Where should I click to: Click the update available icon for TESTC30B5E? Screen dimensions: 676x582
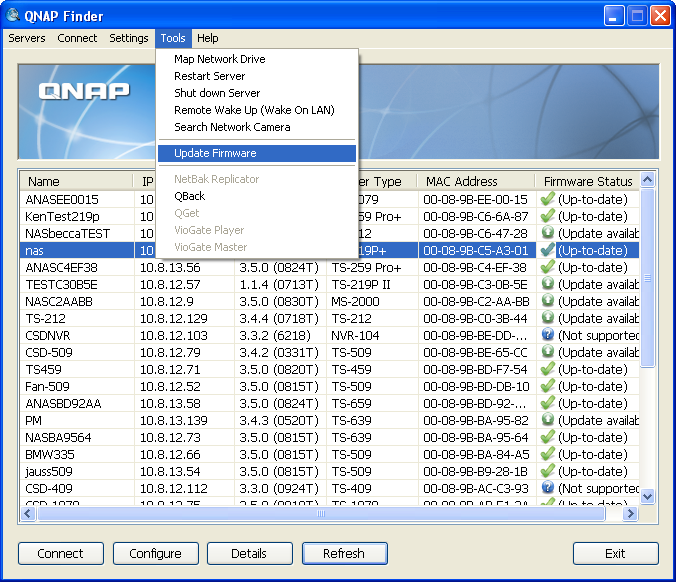(x=547, y=283)
